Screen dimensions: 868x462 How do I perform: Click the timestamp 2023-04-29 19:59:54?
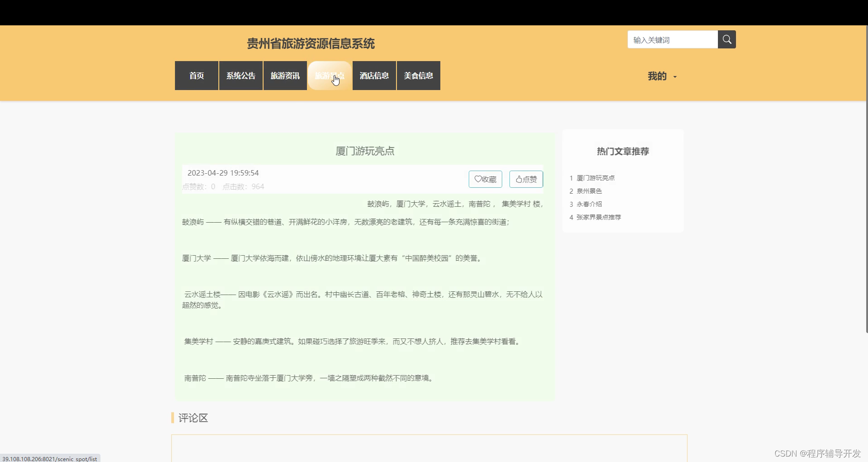(223, 173)
